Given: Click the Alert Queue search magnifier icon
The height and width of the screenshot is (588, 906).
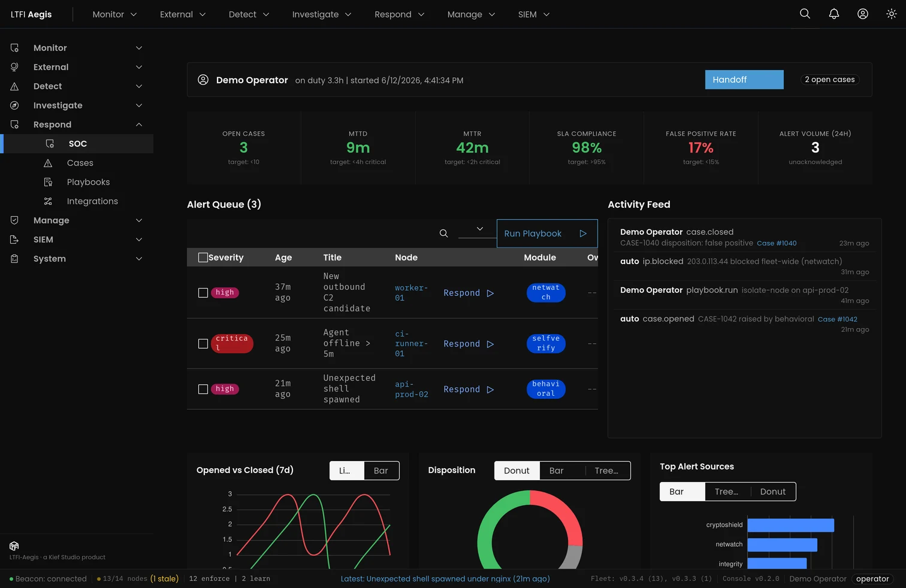Looking at the screenshot, I should tap(443, 234).
